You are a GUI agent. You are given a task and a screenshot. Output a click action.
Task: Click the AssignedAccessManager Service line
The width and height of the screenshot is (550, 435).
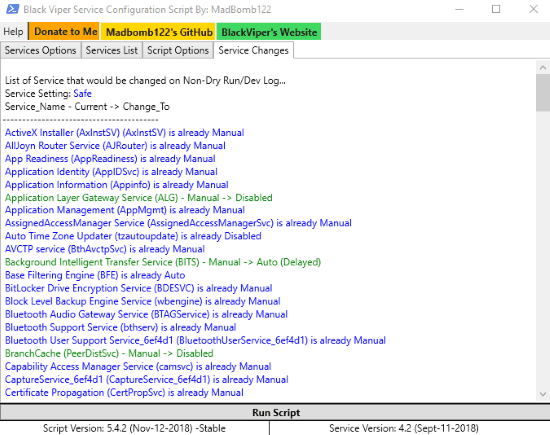[x=178, y=223]
